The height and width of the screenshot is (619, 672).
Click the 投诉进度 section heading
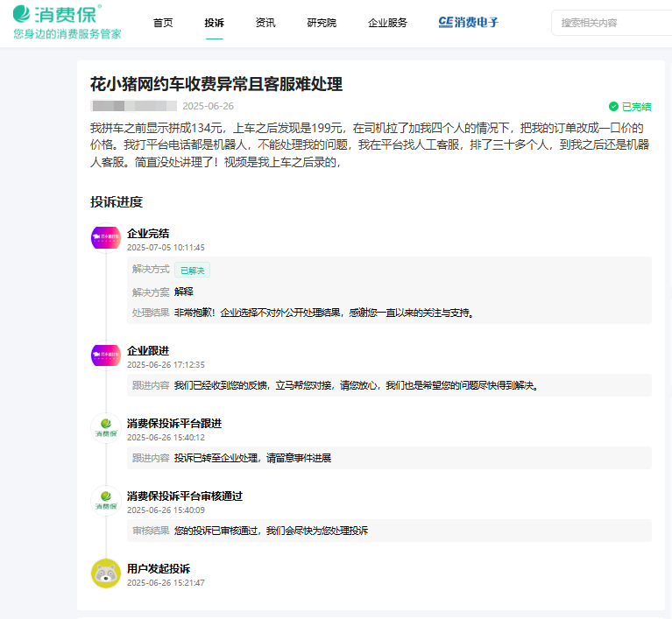(x=117, y=201)
